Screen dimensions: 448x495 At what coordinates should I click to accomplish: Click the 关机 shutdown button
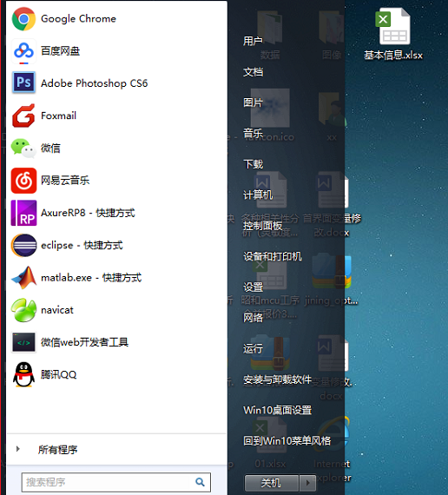click(272, 483)
